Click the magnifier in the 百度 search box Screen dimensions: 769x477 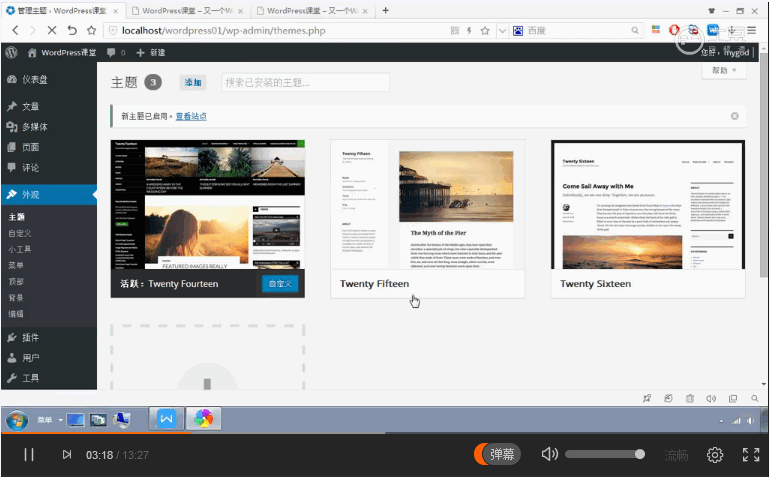635,30
